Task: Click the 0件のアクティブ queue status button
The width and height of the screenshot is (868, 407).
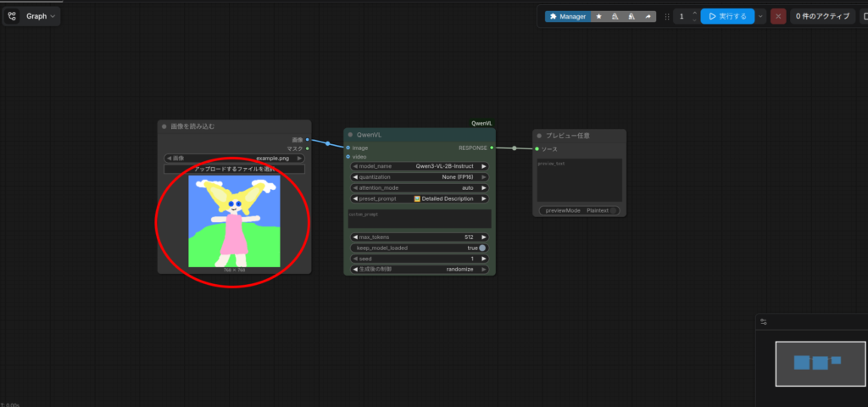Action: (x=822, y=16)
